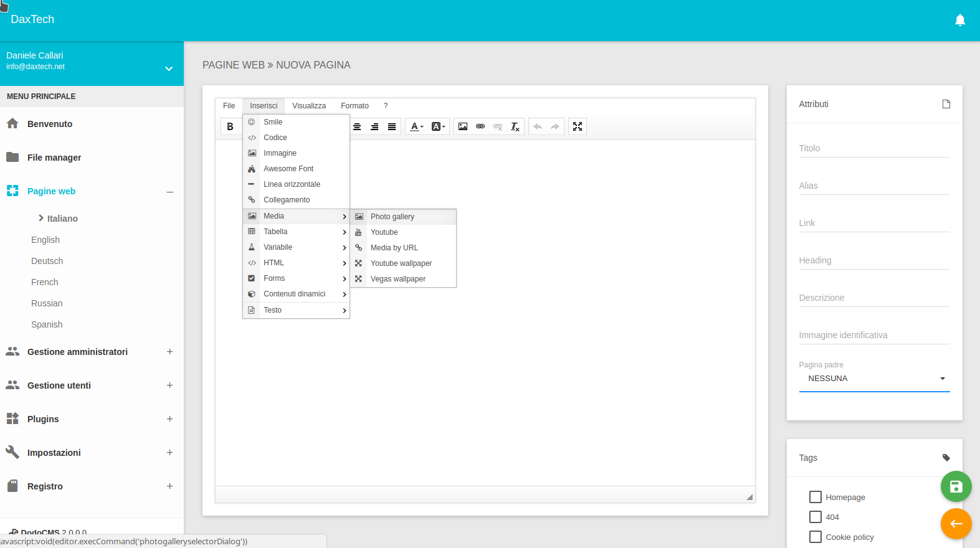Click the insert image toolbar icon
Viewport: 980px width, 548px height.
pos(463,126)
